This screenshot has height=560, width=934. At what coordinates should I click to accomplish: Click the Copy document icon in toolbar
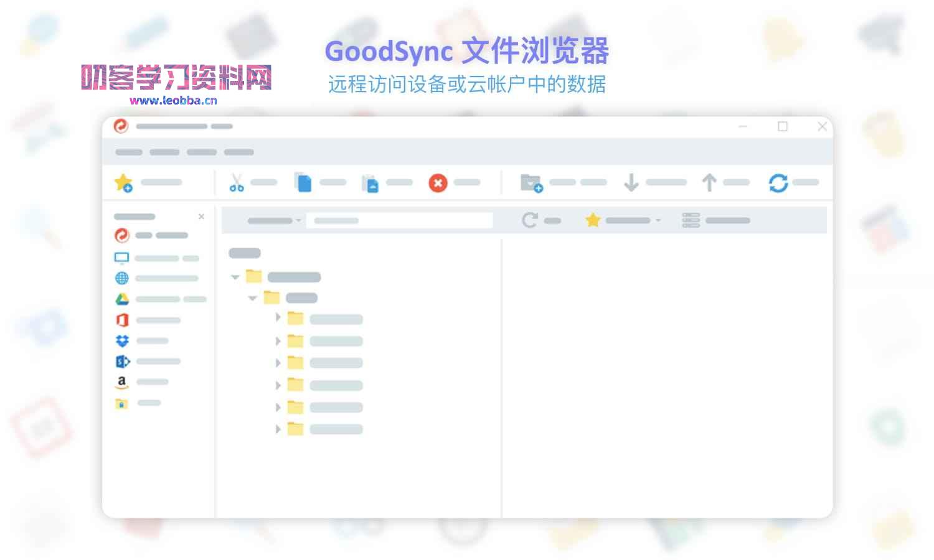point(303,183)
